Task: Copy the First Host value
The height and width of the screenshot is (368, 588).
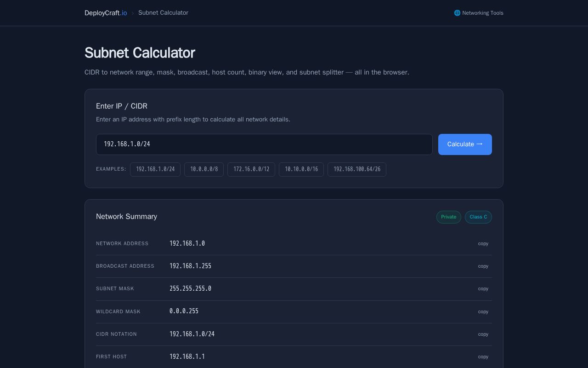Action: point(483,357)
